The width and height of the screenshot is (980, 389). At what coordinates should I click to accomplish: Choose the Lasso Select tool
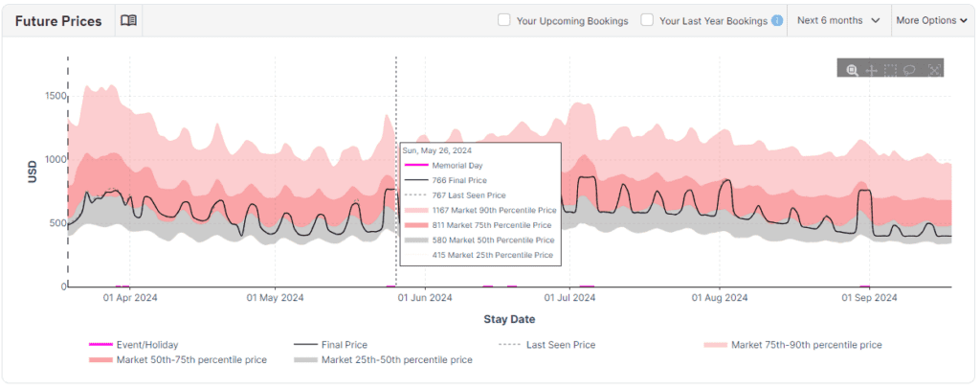911,69
